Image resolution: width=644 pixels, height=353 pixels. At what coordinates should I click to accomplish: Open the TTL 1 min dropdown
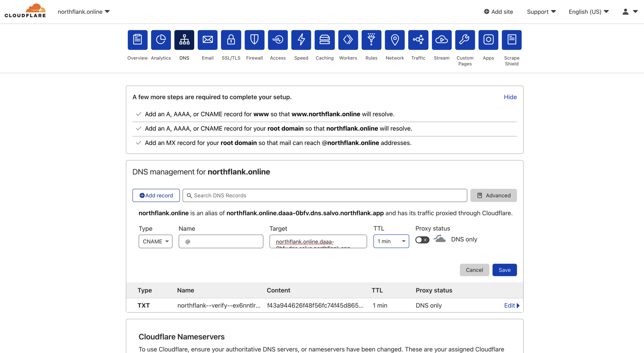coord(391,241)
